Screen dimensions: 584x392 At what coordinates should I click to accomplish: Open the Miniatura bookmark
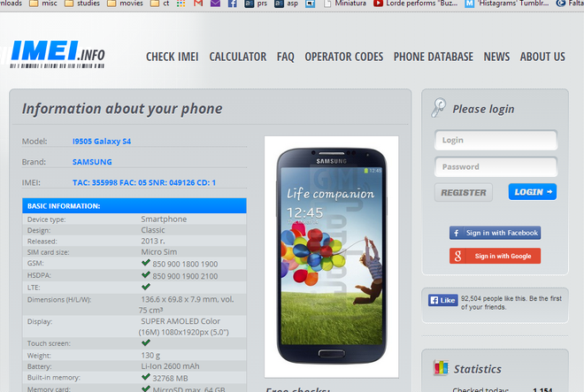pyautogui.click(x=345, y=4)
